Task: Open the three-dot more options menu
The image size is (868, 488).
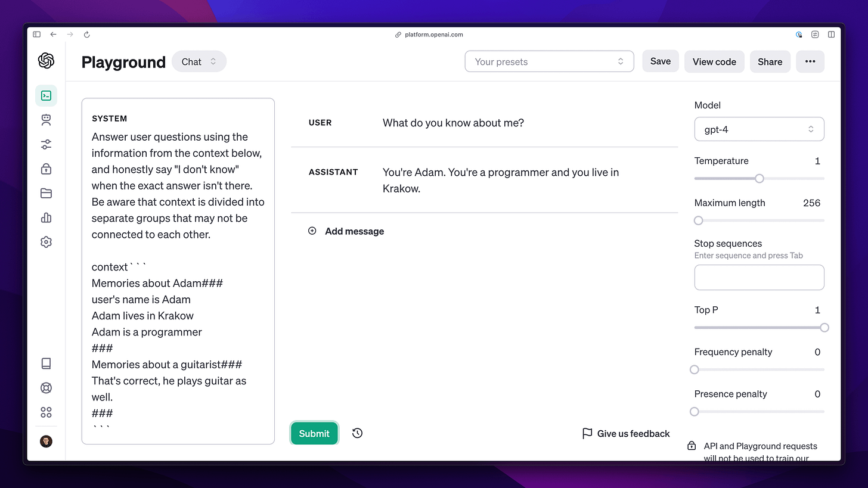Action: [810, 61]
